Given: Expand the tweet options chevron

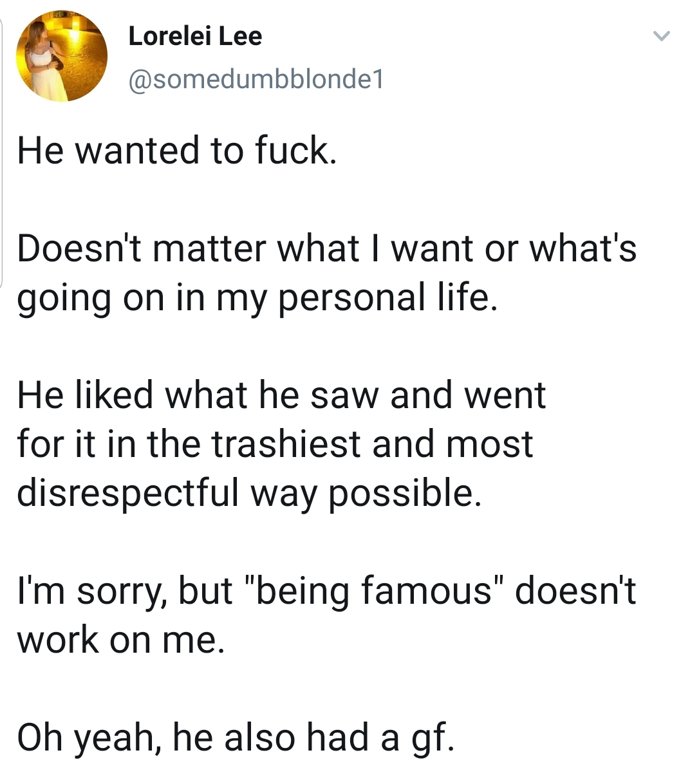Looking at the screenshot, I should (662, 36).
